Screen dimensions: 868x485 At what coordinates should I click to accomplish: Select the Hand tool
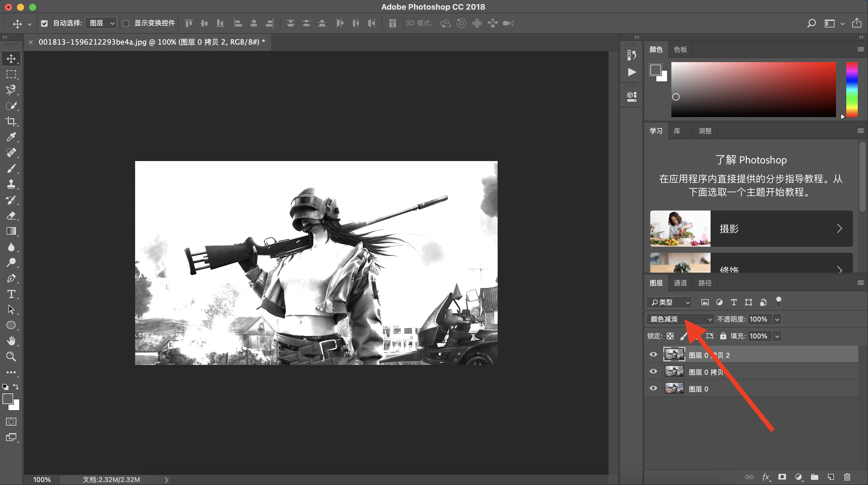click(11, 341)
